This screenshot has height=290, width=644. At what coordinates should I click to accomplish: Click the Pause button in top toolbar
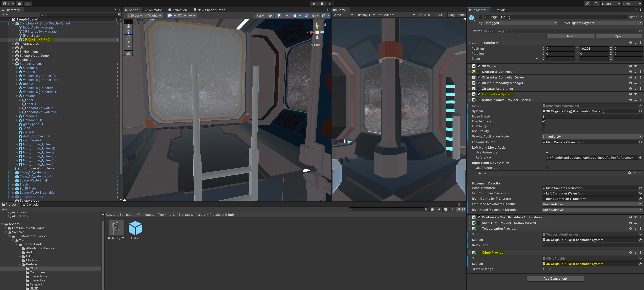322,4
